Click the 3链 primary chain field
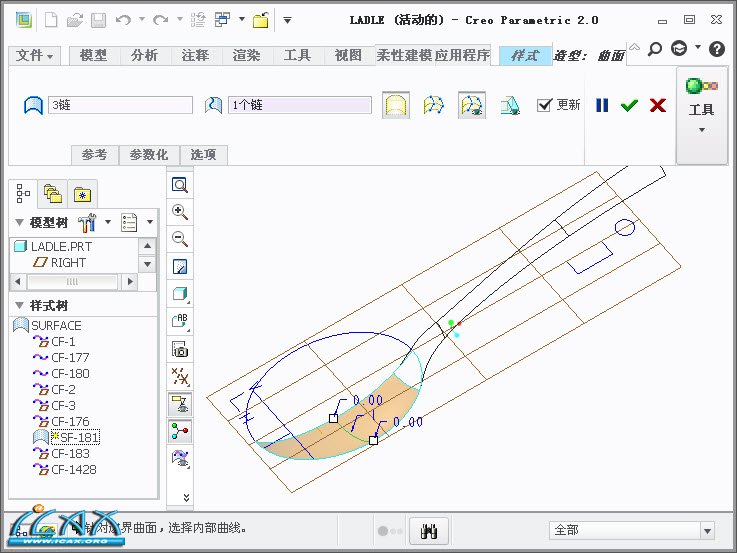This screenshot has height=553, width=737. (119, 105)
